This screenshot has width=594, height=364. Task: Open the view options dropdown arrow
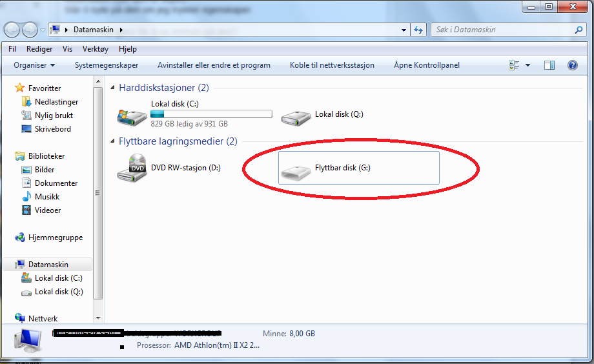click(527, 65)
